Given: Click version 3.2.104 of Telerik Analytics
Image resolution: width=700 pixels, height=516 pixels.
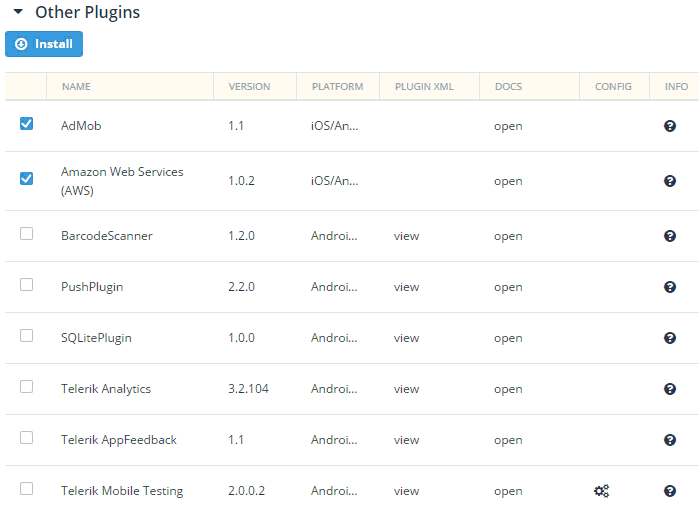Looking at the screenshot, I should 248,389.
